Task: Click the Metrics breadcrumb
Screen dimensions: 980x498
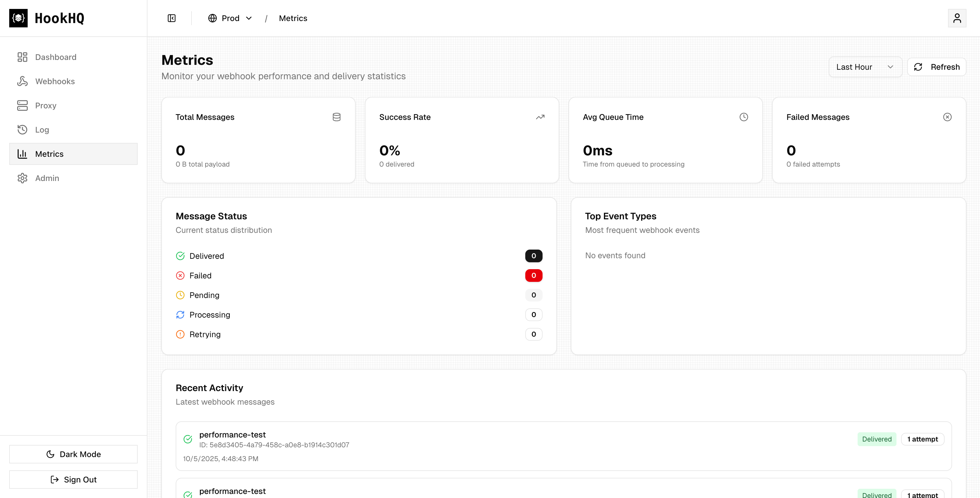Action: coord(293,18)
